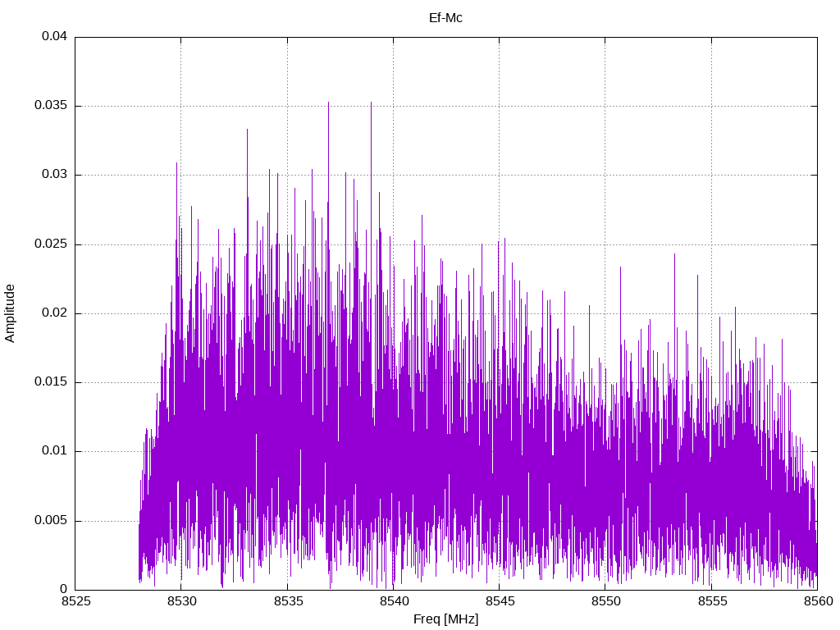
Task: Click the x-axis tick label 8550
Action: point(606,601)
